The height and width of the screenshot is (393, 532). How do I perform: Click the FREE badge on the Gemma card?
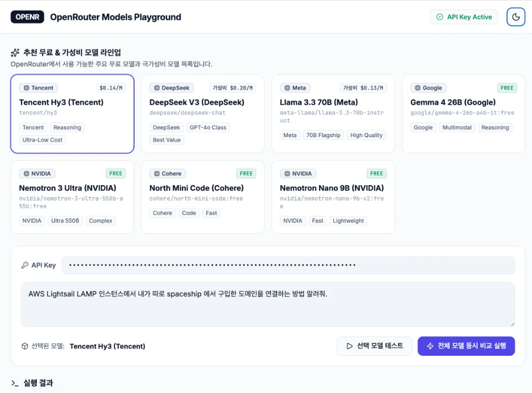[507, 88]
